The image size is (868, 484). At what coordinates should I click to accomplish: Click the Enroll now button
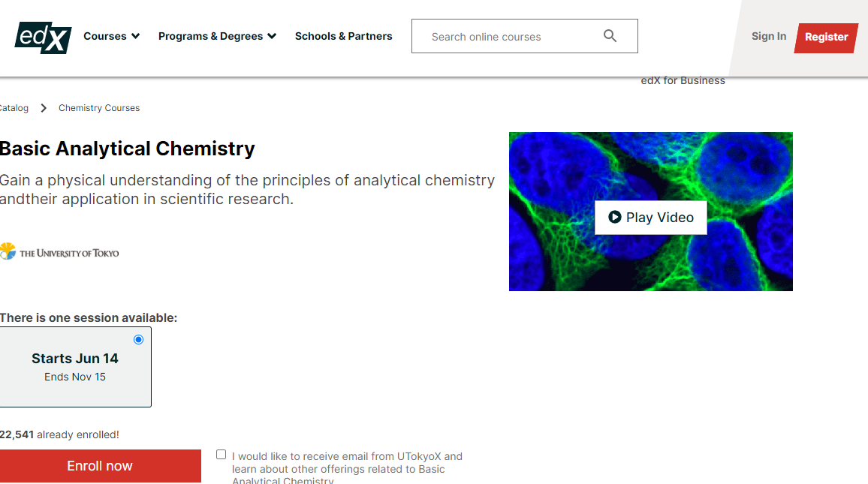point(100,466)
